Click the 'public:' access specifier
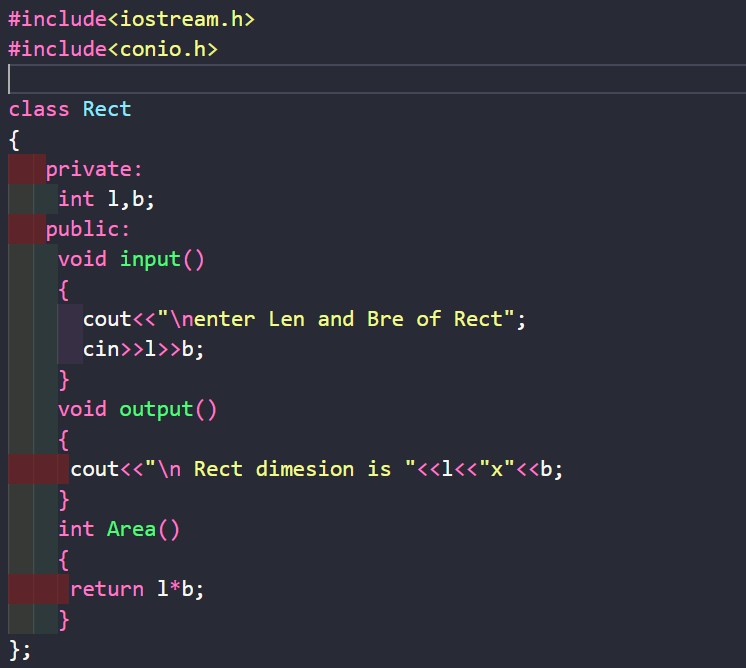Screen dimensions: 746x668 [x=88, y=230]
